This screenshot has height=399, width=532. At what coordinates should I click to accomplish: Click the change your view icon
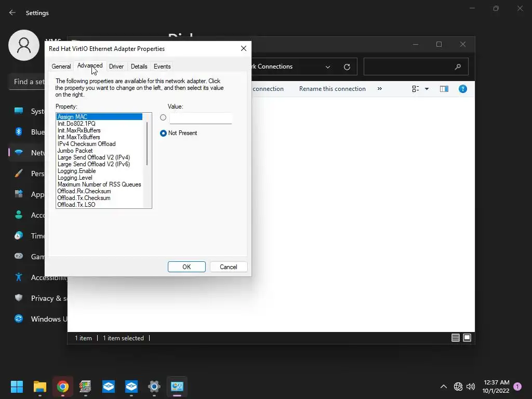tap(415, 89)
